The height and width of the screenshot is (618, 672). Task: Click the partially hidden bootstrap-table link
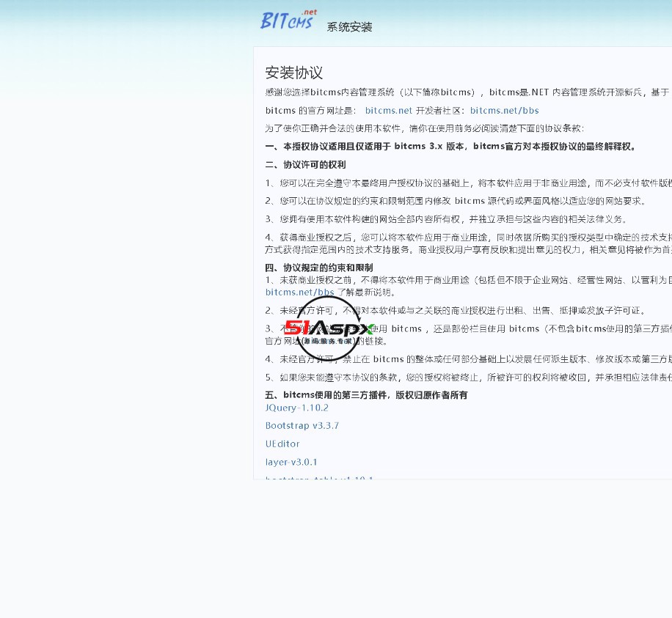pos(319,477)
